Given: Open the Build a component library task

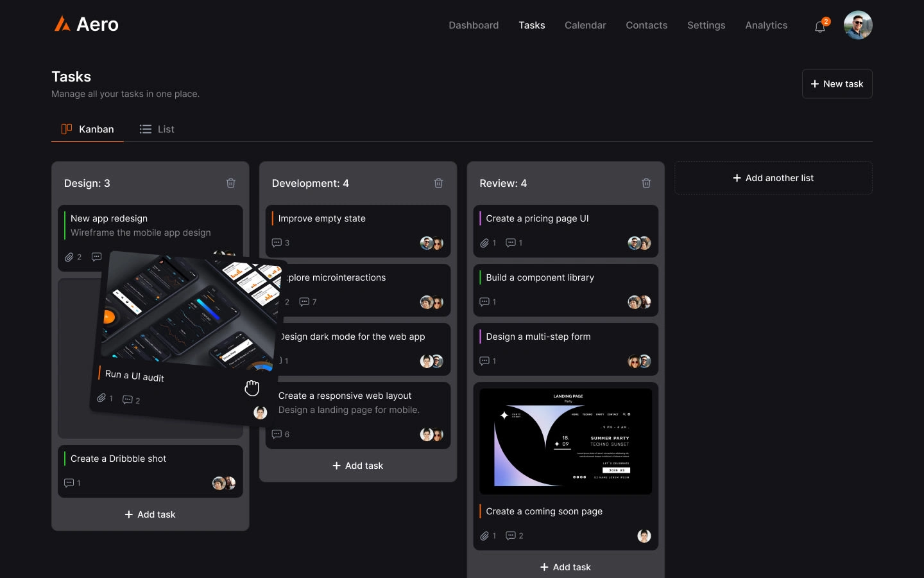Looking at the screenshot, I should 566,290.
